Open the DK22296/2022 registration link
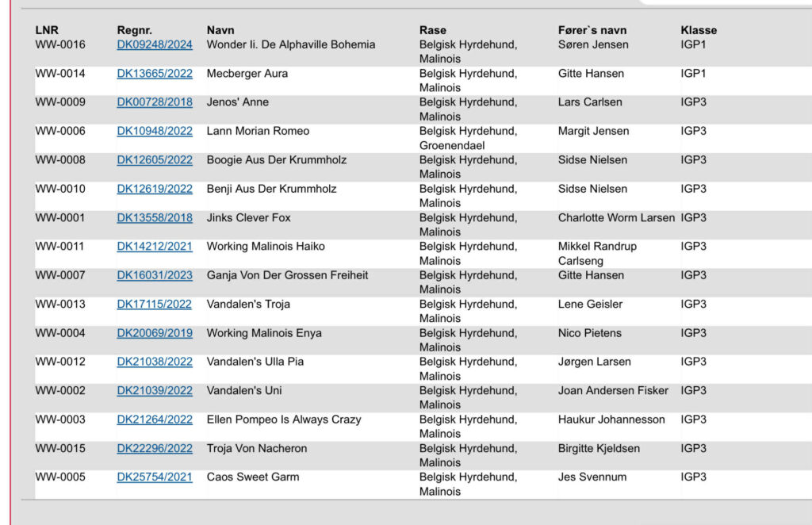Viewport: 812px width, 525px height. pyautogui.click(x=155, y=448)
